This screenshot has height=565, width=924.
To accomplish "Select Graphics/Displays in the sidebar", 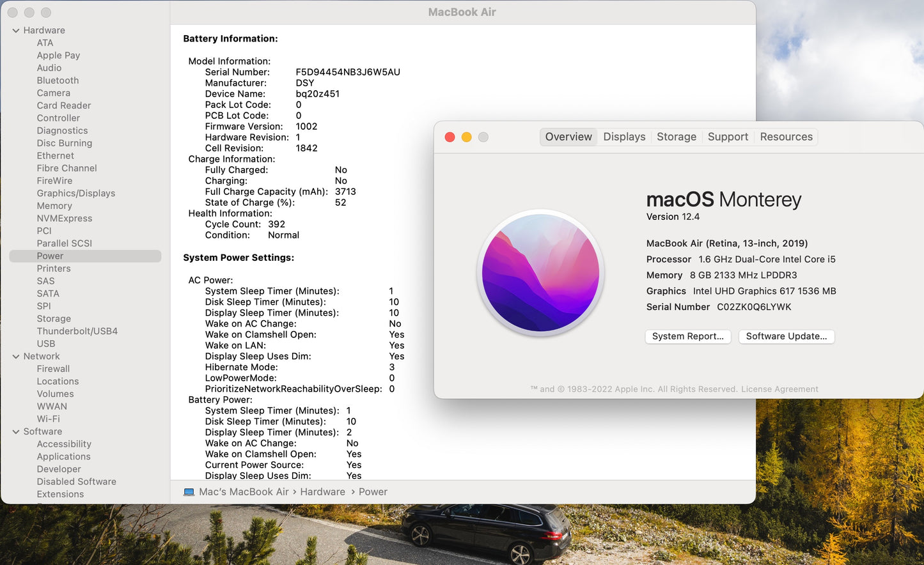I will (x=75, y=193).
